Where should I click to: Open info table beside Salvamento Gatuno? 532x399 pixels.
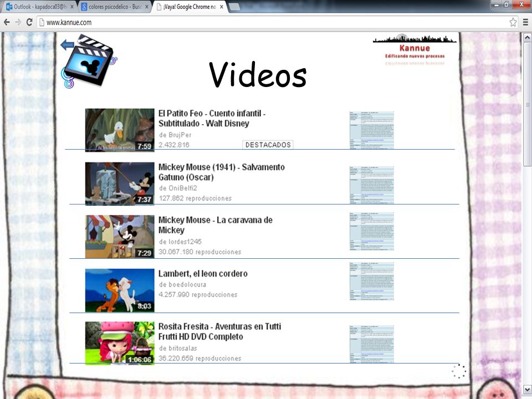coord(372,185)
